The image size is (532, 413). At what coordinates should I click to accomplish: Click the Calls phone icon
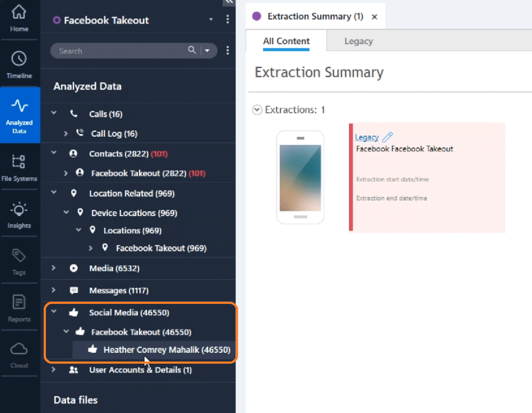[x=74, y=114]
